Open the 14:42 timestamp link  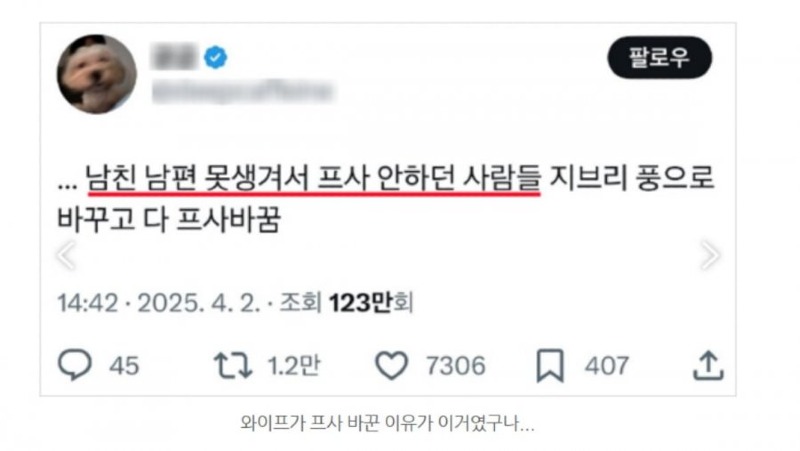click(x=88, y=303)
